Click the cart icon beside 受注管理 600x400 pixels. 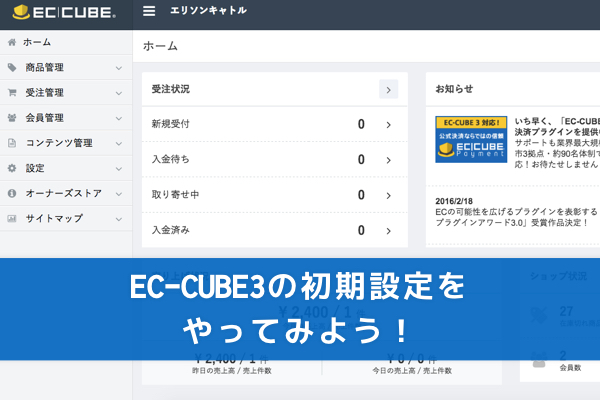[12, 93]
